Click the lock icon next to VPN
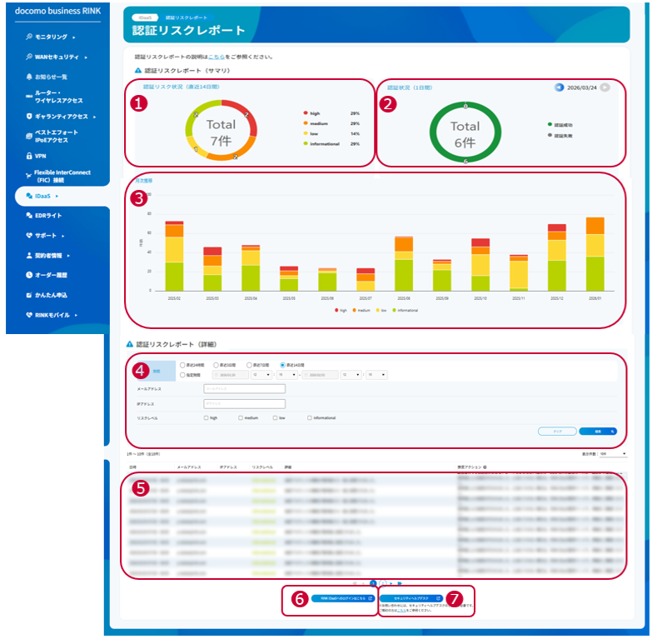The width and height of the screenshot is (657, 644). [29, 156]
